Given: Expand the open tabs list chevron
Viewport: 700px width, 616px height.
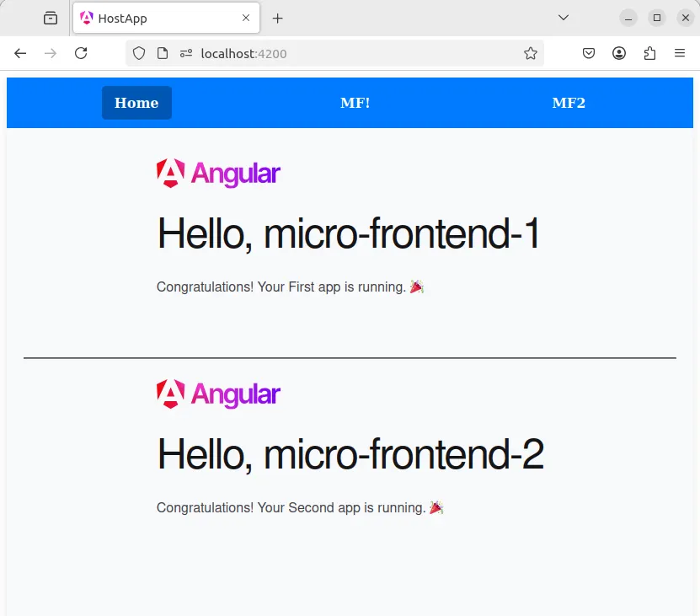Looking at the screenshot, I should tap(563, 18).
